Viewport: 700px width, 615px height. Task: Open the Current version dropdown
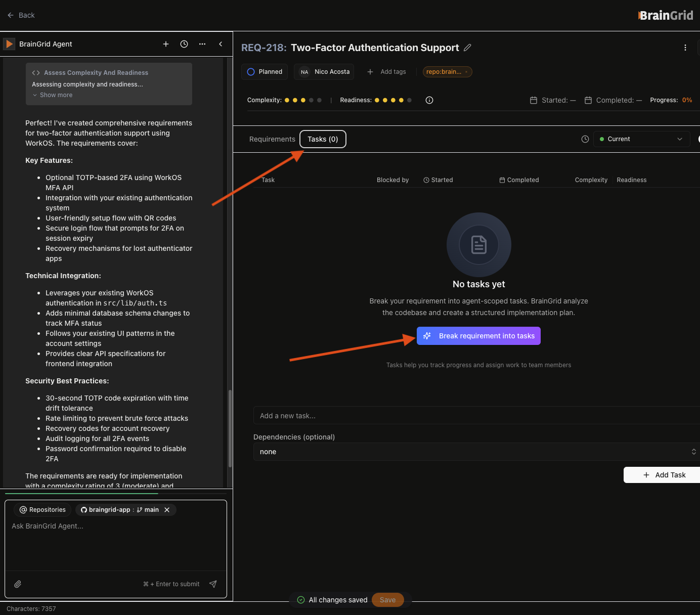pos(641,139)
